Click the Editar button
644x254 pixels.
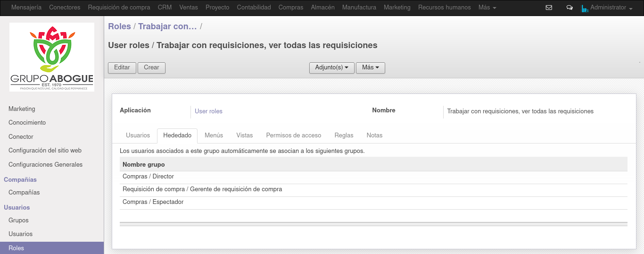122,68
